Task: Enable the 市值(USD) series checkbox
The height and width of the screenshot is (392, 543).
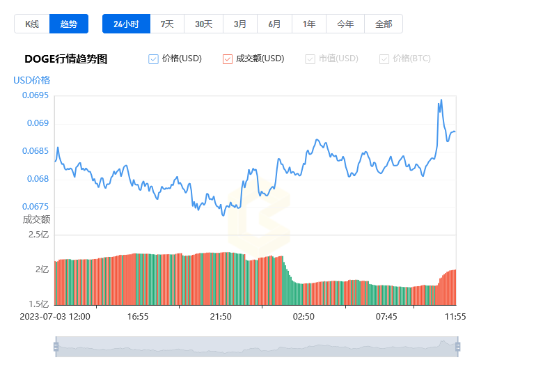Action: click(x=310, y=59)
